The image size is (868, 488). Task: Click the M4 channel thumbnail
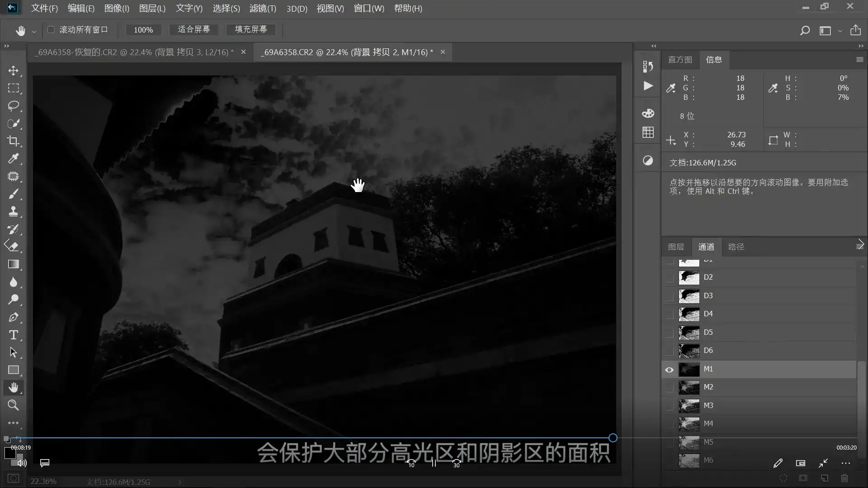689,424
